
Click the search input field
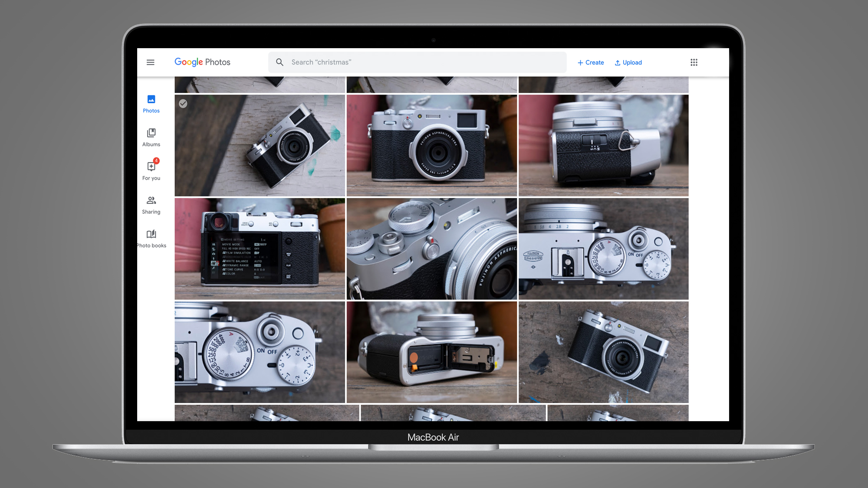point(418,62)
